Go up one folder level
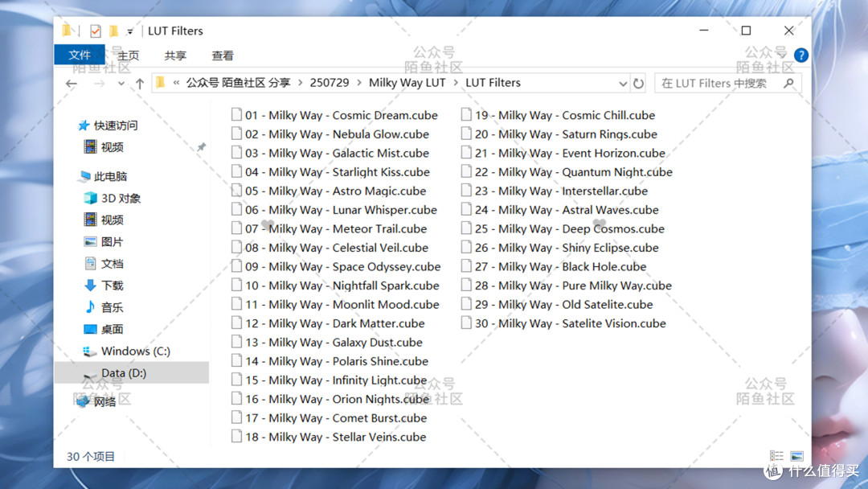The width and height of the screenshot is (868, 489). pyautogui.click(x=140, y=84)
